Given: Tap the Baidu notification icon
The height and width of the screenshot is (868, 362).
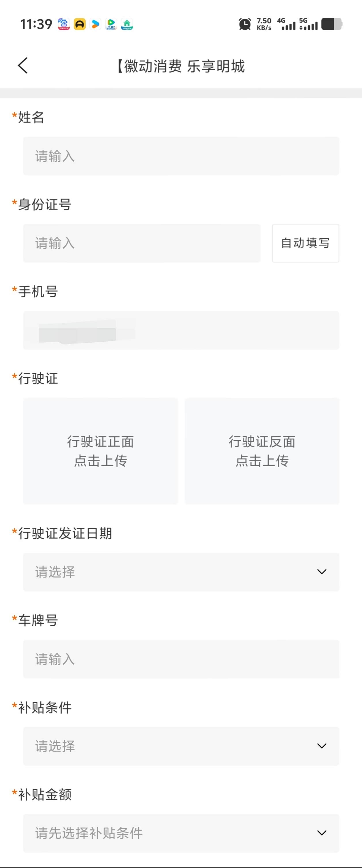Looking at the screenshot, I should tap(64, 24).
